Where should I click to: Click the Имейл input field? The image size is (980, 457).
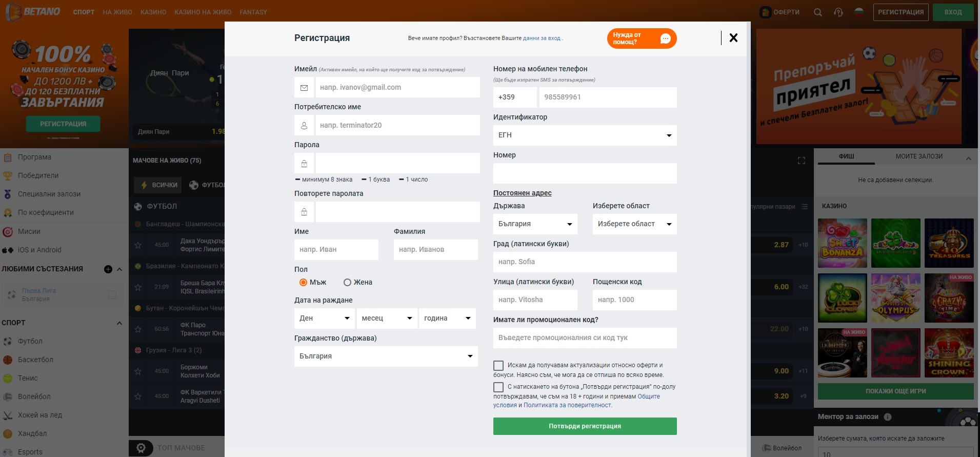click(397, 87)
